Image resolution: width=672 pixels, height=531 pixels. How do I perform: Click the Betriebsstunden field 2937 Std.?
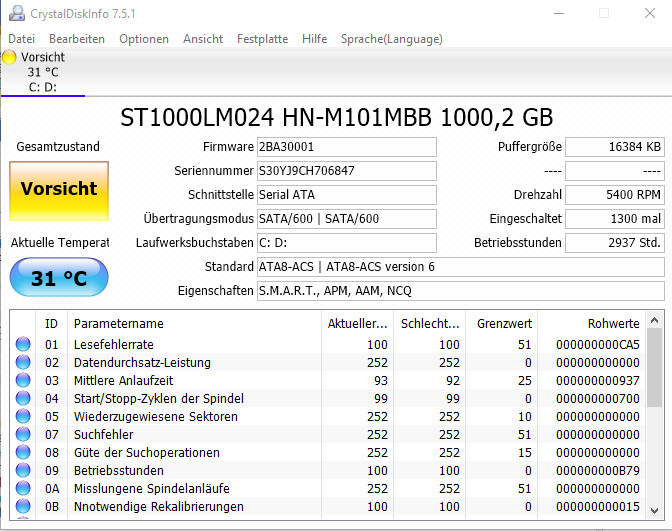click(x=615, y=243)
